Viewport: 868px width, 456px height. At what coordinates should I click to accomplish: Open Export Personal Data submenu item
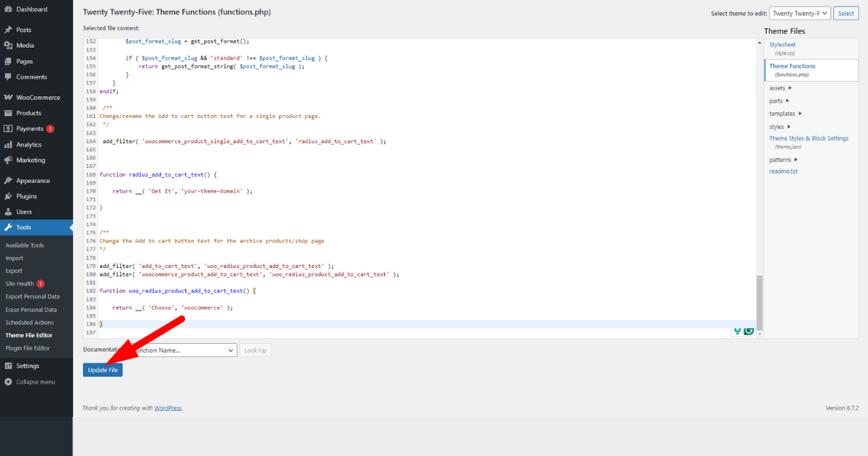(x=33, y=297)
